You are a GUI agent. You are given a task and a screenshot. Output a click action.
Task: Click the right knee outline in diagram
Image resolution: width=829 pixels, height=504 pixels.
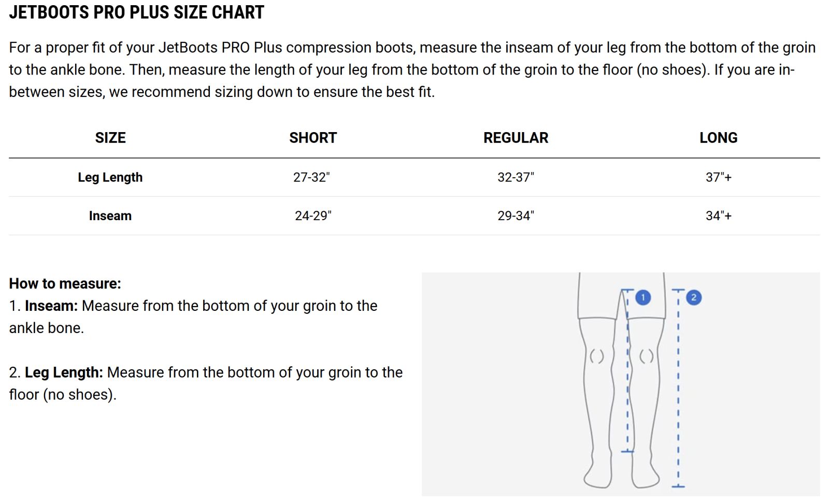pyautogui.click(x=646, y=356)
